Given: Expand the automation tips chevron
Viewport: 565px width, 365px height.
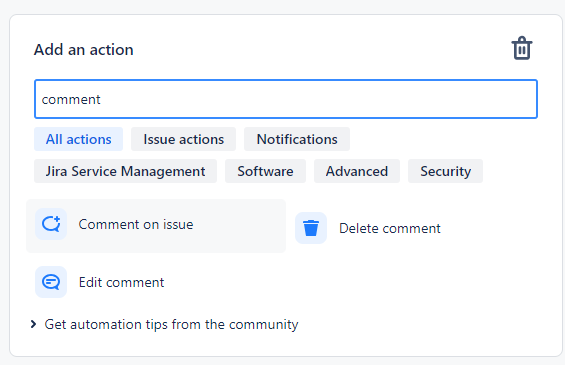Looking at the screenshot, I should [33, 324].
